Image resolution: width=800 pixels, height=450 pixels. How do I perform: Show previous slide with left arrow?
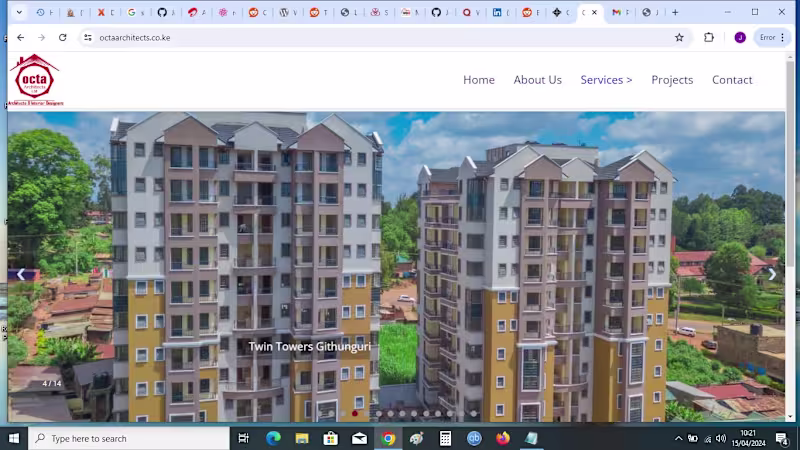[x=21, y=274]
